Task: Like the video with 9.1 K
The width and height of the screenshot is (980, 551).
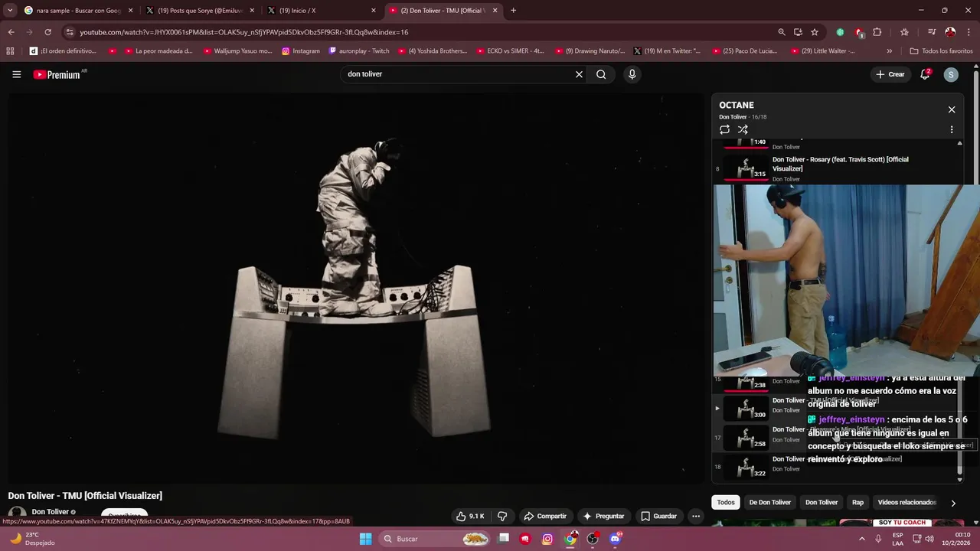Action: click(x=469, y=516)
